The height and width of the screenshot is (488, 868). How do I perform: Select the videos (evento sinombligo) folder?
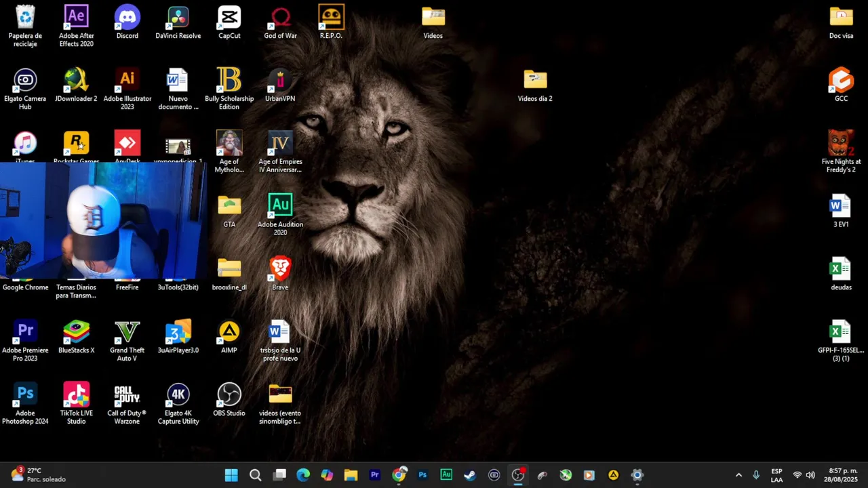click(x=280, y=404)
